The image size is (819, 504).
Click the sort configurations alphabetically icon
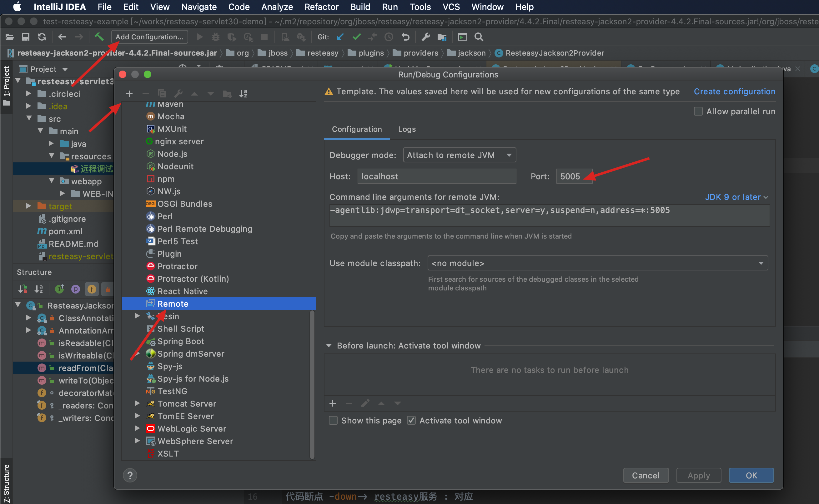[x=243, y=94]
